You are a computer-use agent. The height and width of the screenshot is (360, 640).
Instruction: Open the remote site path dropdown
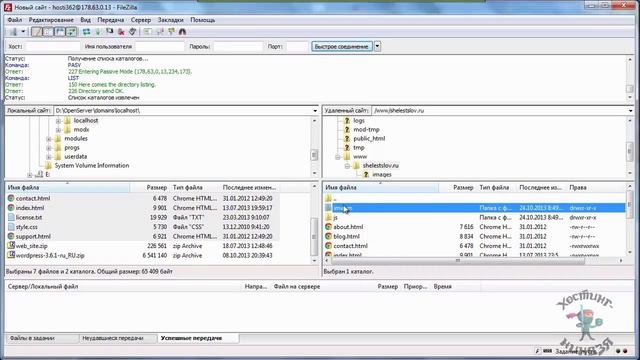coord(630,111)
